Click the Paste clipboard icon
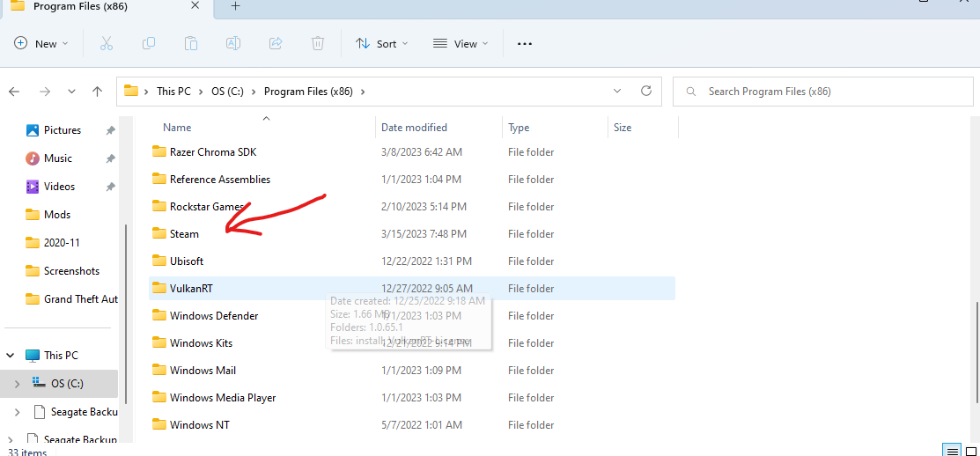Image resolution: width=980 pixels, height=456 pixels. [191, 44]
